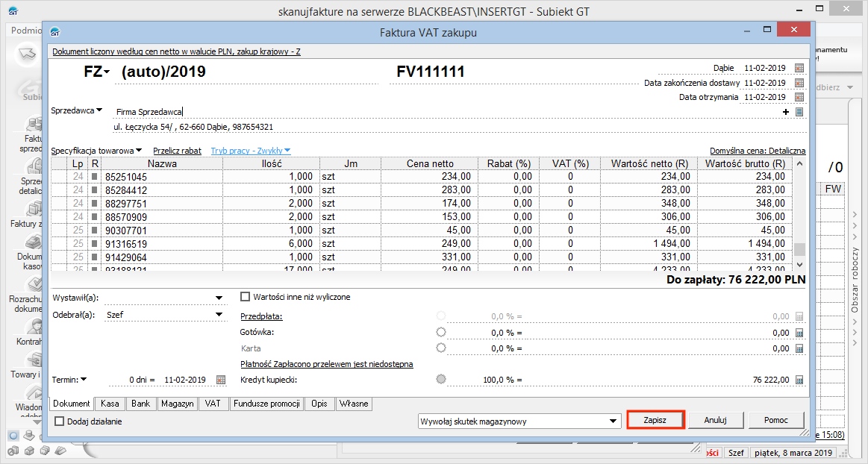The width and height of the screenshot is (868, 464).
Task: Enable Wartości inne niż wyliczone checkbox
Action: [246, 297]
